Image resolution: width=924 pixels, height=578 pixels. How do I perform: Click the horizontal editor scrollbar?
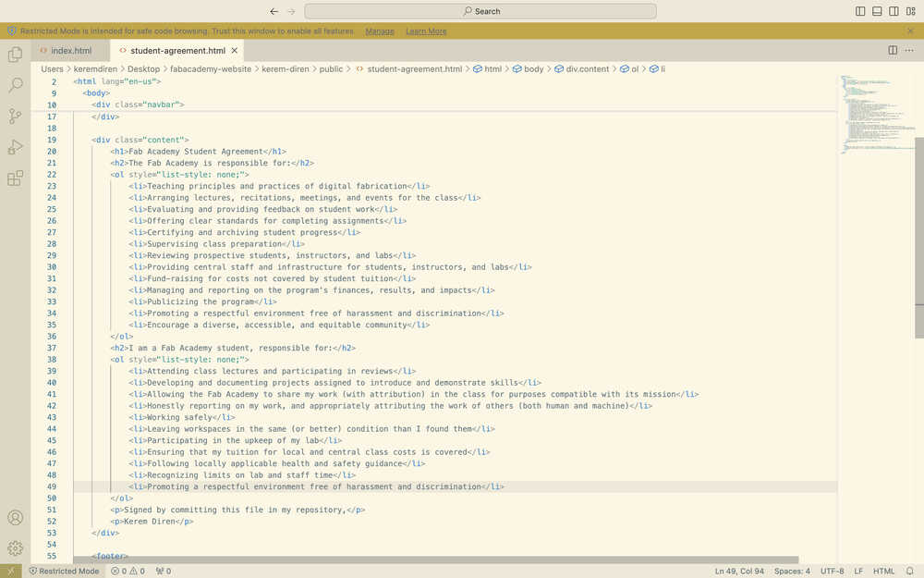(436, 560)
